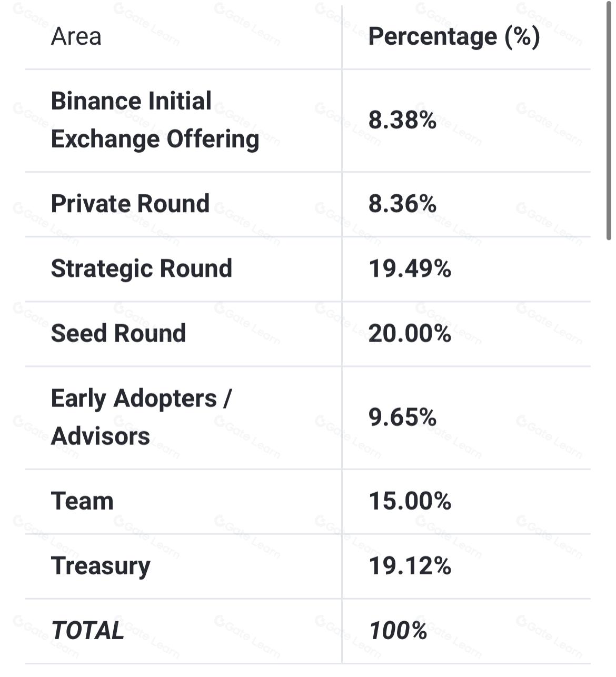Click the Area column header
The image size is (616, 677).
coord(76,36)
